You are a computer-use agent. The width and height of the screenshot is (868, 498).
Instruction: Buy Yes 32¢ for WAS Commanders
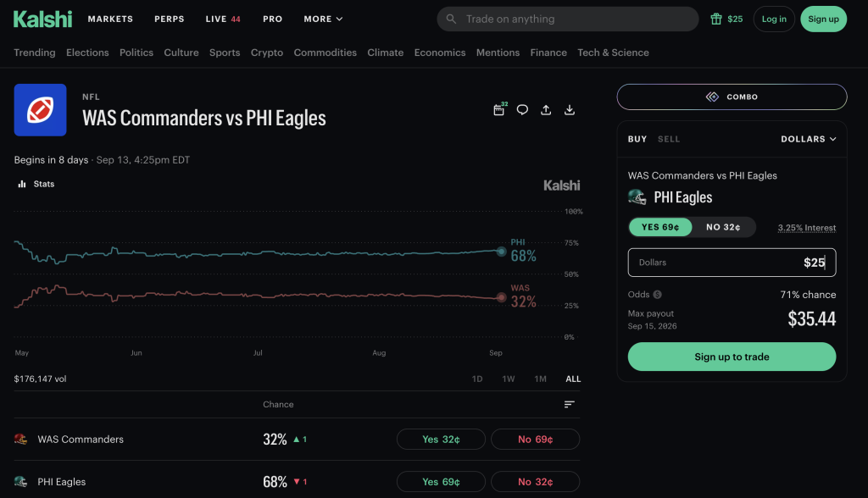(x=441, y=439)
